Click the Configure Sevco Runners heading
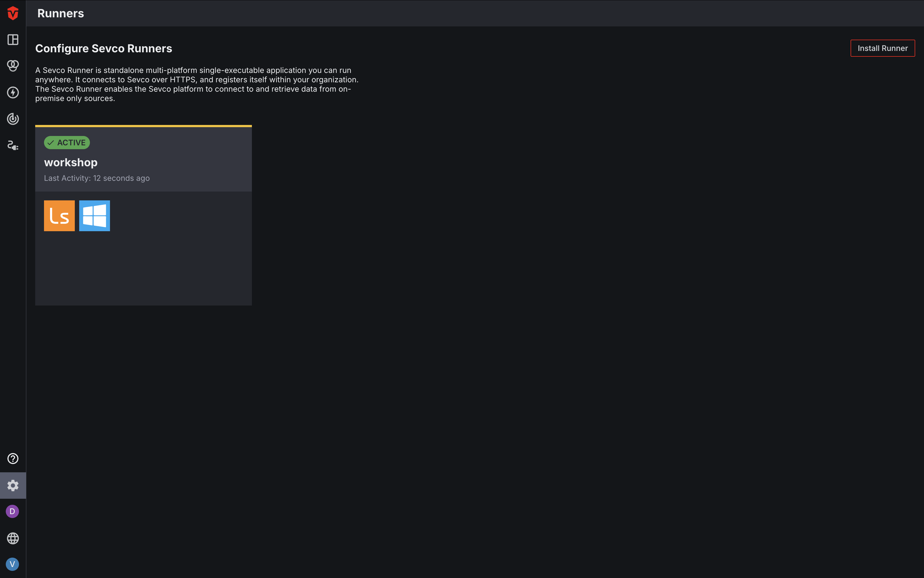 (104, 48)
